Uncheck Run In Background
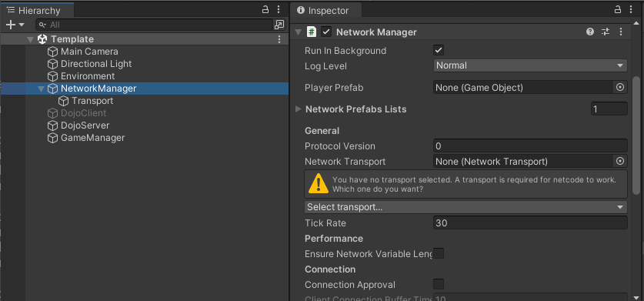Viewport: 644px width, 301px height. (439, 51)
